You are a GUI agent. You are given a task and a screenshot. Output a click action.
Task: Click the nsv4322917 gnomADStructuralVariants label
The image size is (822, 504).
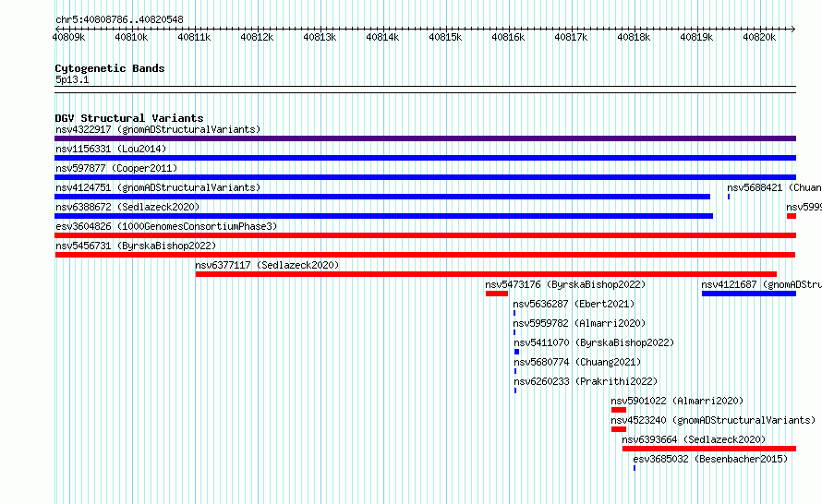point(158,129)
